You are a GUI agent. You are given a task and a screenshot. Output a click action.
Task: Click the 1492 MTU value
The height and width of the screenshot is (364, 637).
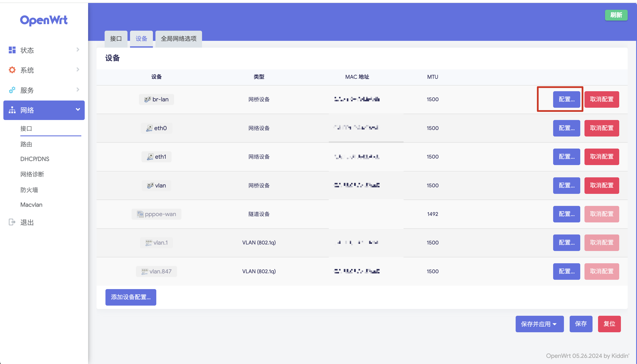[432, 214]
